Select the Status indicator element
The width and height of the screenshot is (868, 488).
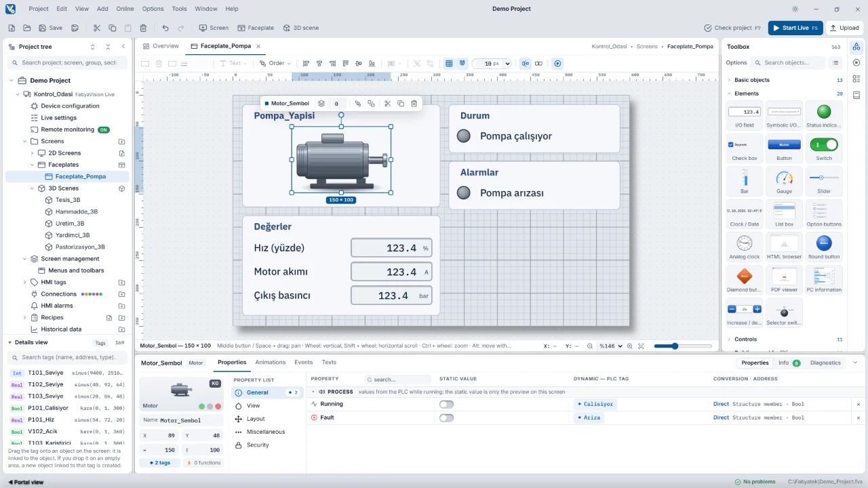coord(823,116)
